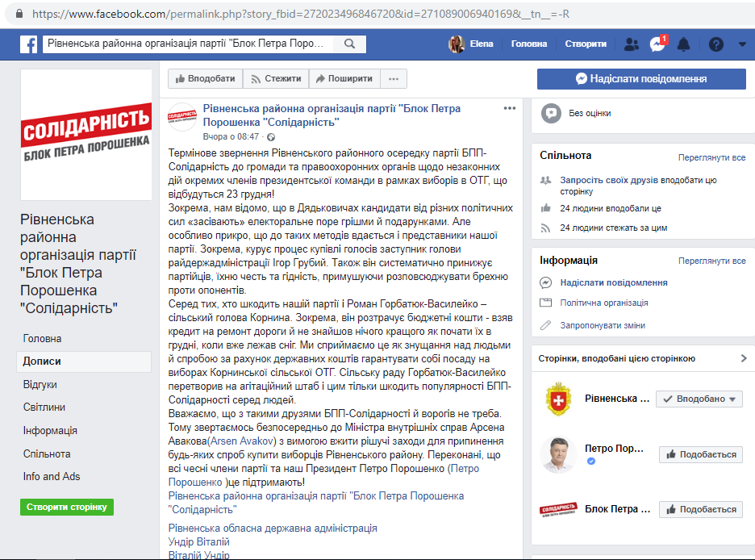The image size is (755, 560).
Task: Click the Віталій Ундір tagged link
Action: [x=198, y=554]
